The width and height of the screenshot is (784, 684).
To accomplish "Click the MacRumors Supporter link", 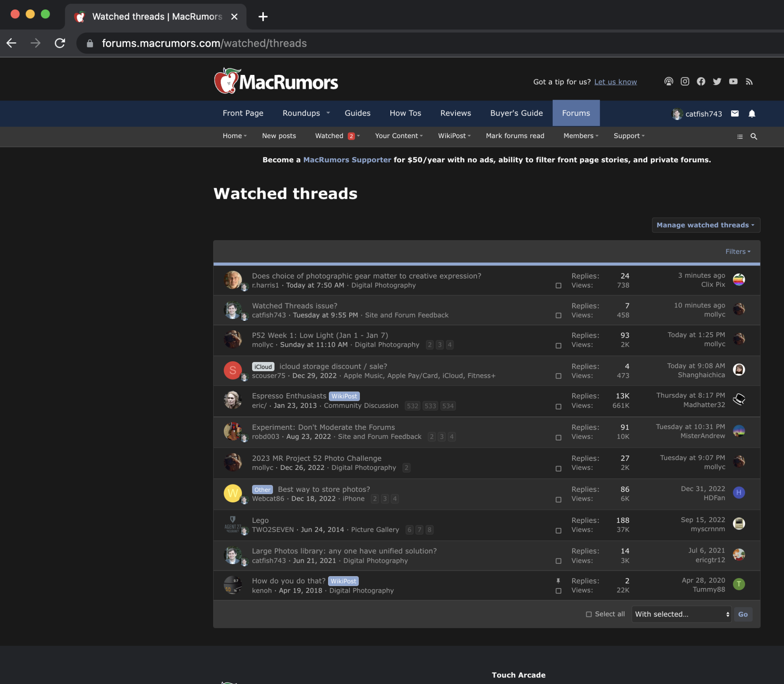I will click(x=347, y=160).
